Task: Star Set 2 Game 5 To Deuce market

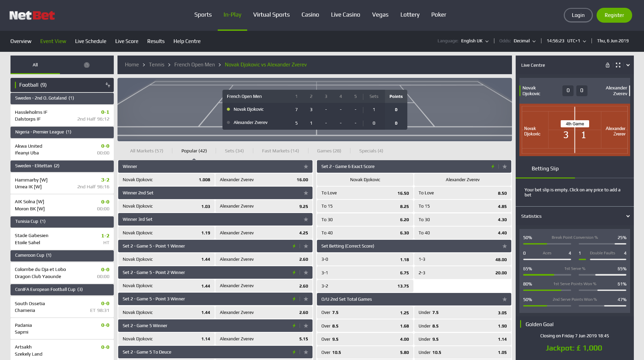Action: (306, 352)
